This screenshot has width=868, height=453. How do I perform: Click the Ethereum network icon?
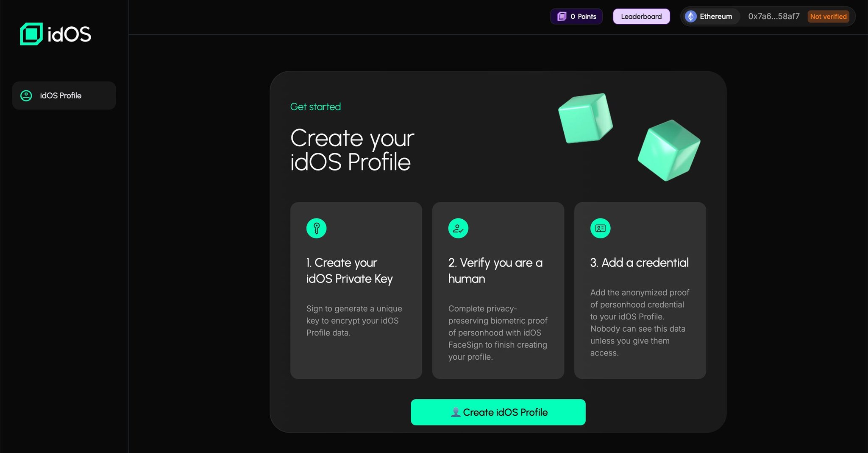pyautogui.click(x=691, y=17)
